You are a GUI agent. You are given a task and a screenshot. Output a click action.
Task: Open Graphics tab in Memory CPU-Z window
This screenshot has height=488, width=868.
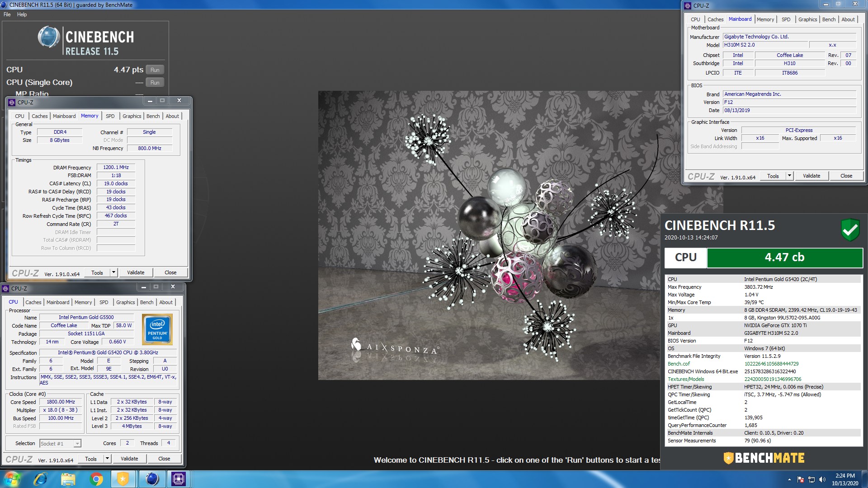(x=132, y=116)
